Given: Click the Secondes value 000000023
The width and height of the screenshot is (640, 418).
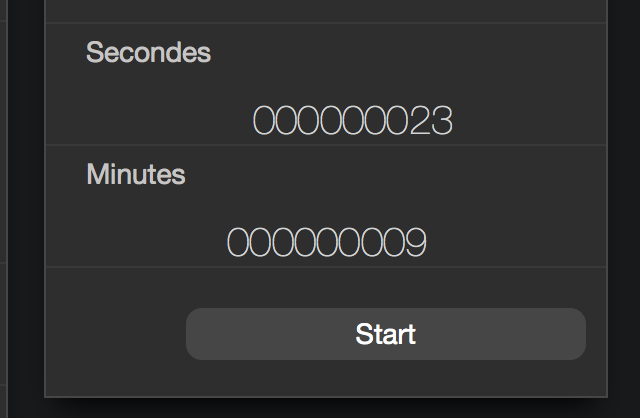Looking at the screenshot, I should coord(353,120).
